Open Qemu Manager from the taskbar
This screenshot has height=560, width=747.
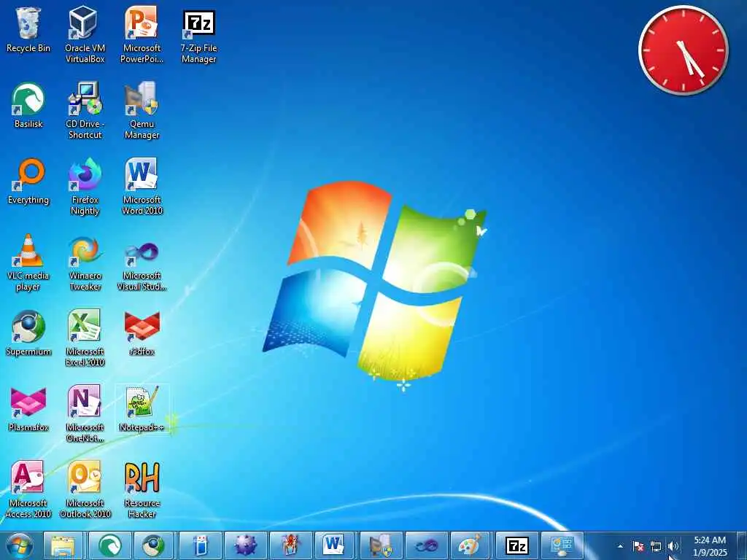click(380, 545)
